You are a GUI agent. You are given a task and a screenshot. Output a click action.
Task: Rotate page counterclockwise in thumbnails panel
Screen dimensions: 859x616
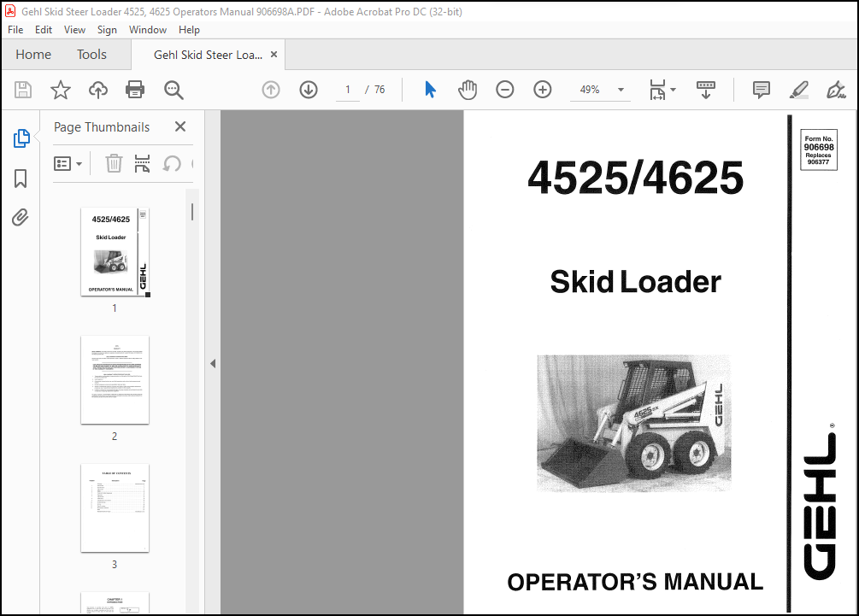pos(172,163)
